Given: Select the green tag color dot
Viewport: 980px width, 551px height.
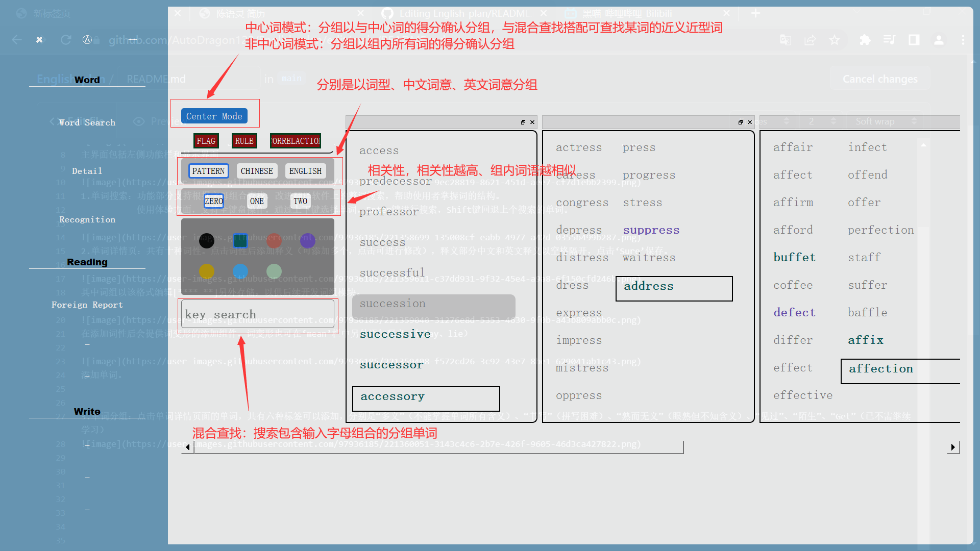Looking at the screenshot, I should click(x=274, y=271).
